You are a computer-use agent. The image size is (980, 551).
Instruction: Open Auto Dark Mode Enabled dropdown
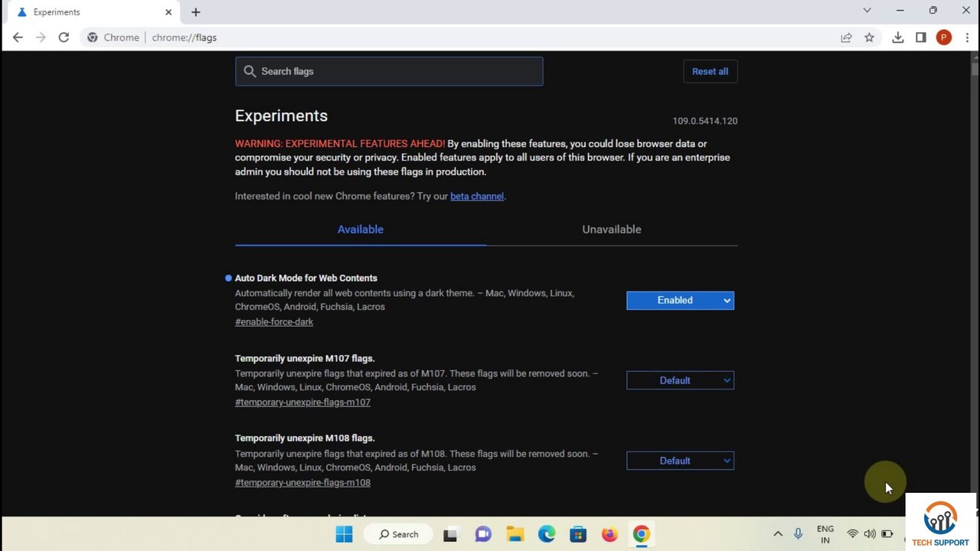point(680,300)
